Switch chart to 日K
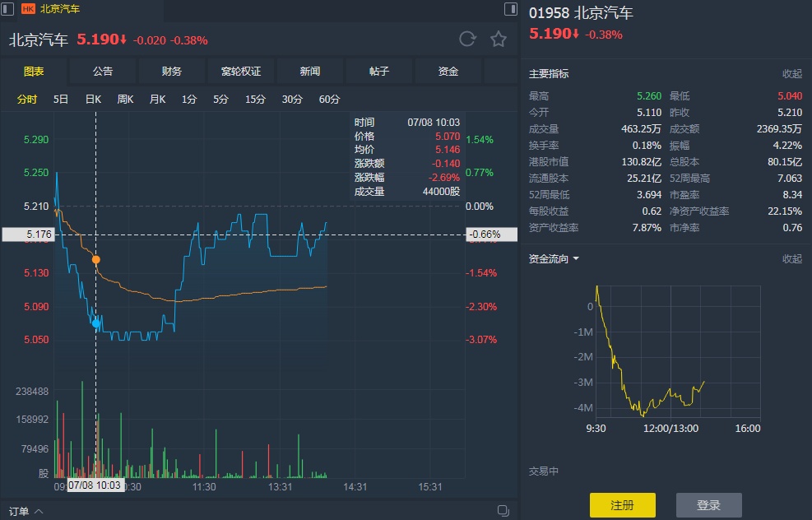The image size is (812, 520). (x=93, y=99)
